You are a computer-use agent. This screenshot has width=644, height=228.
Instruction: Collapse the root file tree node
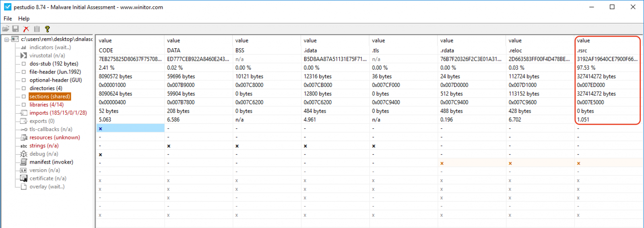click(7, 39)
